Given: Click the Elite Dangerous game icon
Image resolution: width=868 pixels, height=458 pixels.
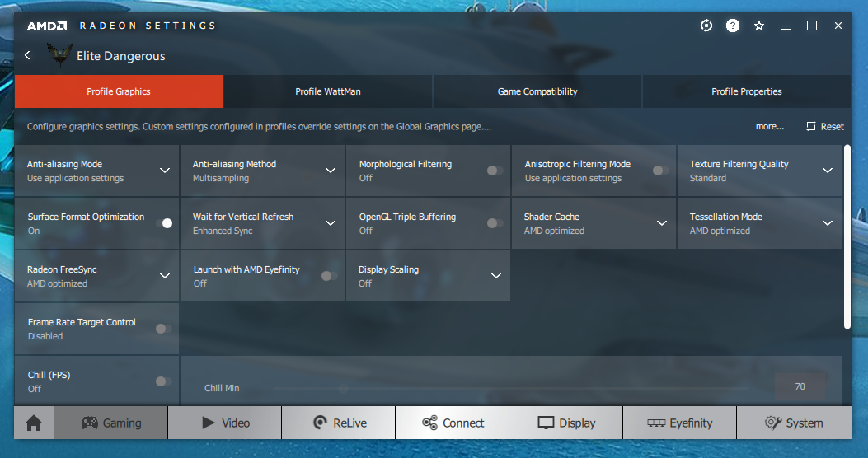Looking at the screenshot, I should coord(60,55).
